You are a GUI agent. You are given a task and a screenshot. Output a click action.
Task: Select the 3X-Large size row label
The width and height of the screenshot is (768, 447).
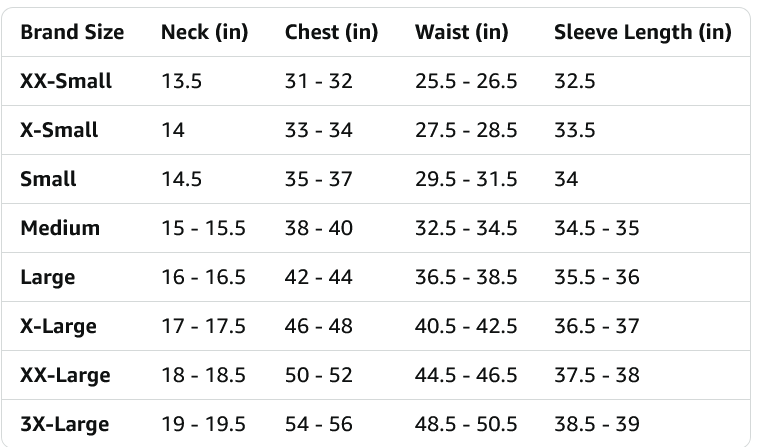[64, 424]
